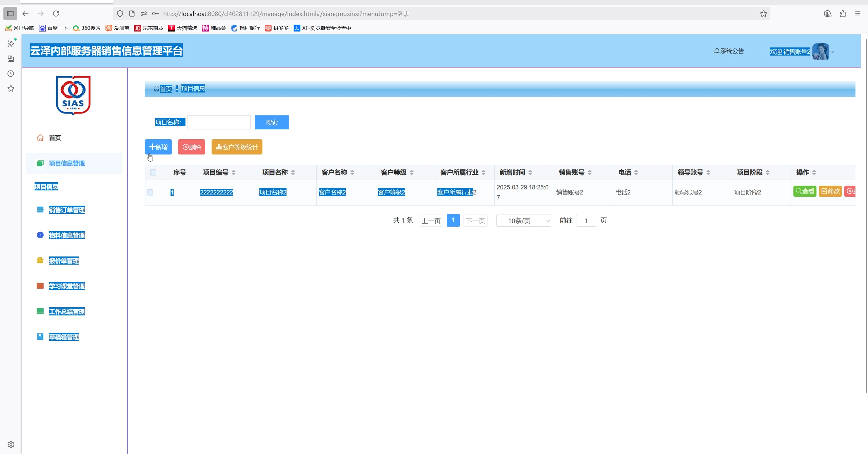This screenshot has width=868, height=454.
Task: Open sidebar settings gear icon
Action: [11, 445]
